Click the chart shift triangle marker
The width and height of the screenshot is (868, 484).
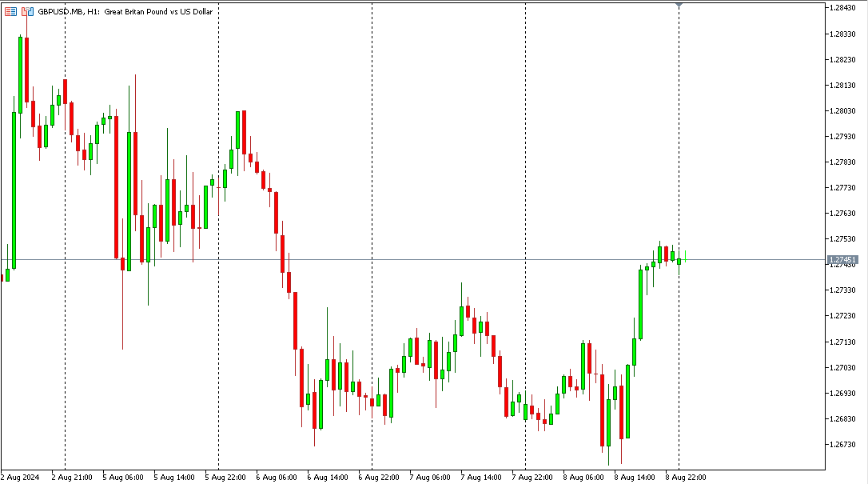(679, 5)
